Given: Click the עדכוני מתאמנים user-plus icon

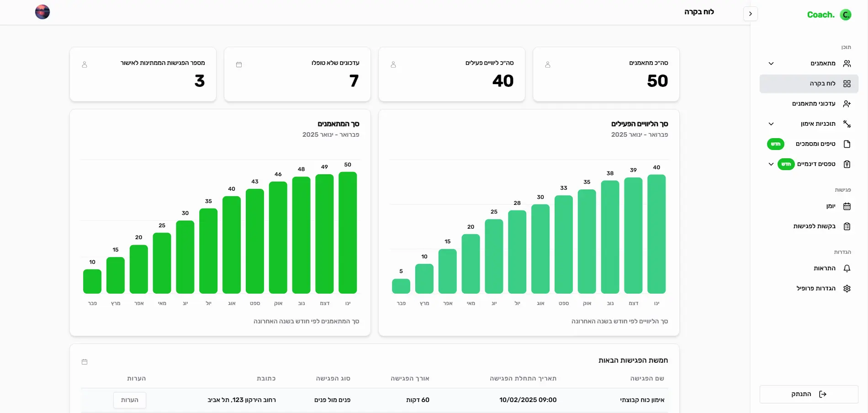Looking at the screenshot, I should click(x=847, y=104).
